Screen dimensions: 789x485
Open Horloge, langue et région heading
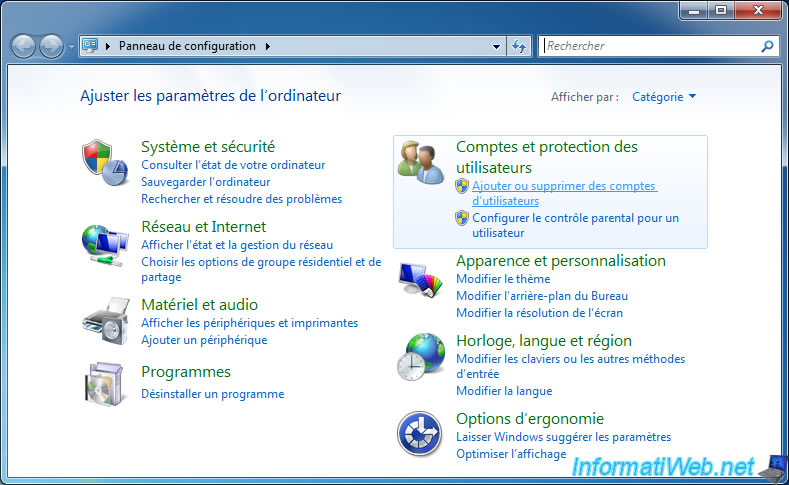coord(543,341)
